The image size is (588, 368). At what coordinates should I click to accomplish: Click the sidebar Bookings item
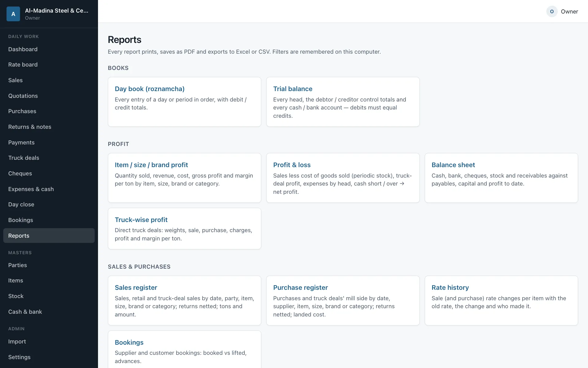[x=49, y=220]
